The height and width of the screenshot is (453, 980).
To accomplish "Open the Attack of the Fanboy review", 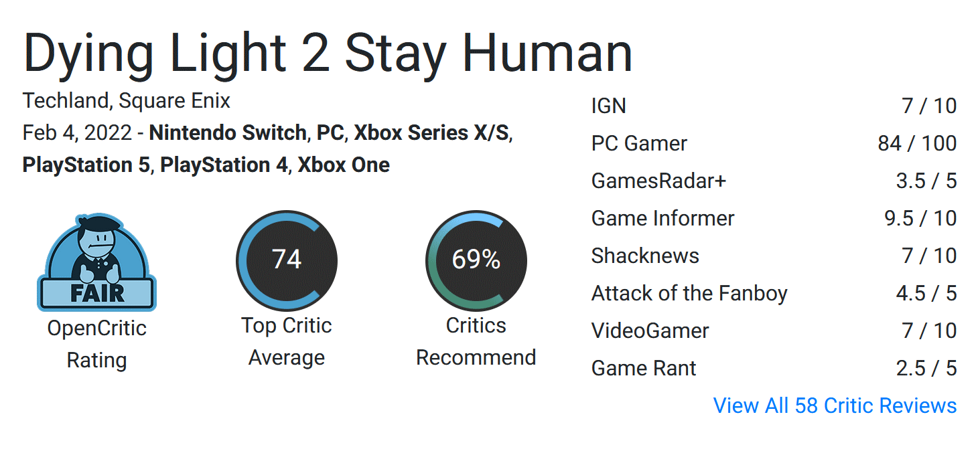I will click(774, 293).
